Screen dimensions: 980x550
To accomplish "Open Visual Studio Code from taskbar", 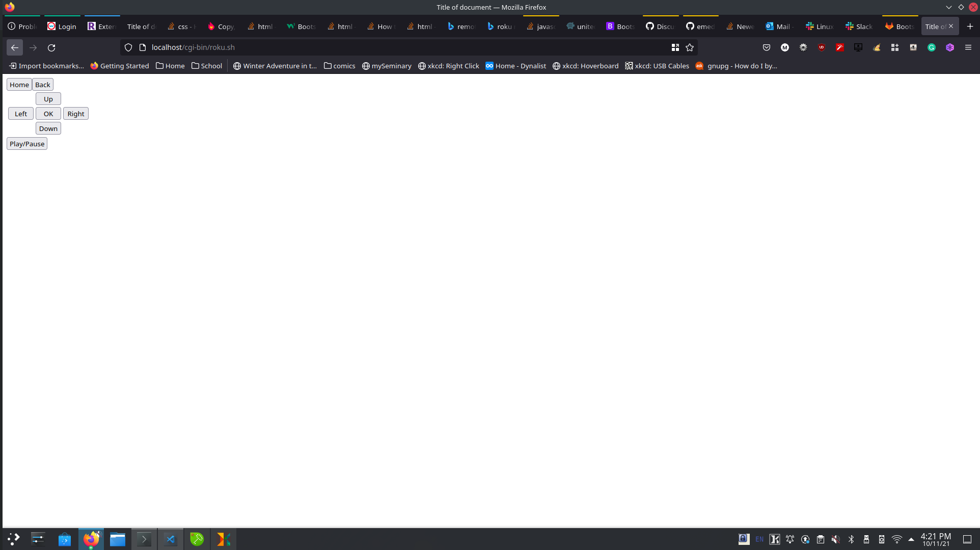I will pos(171,539).
